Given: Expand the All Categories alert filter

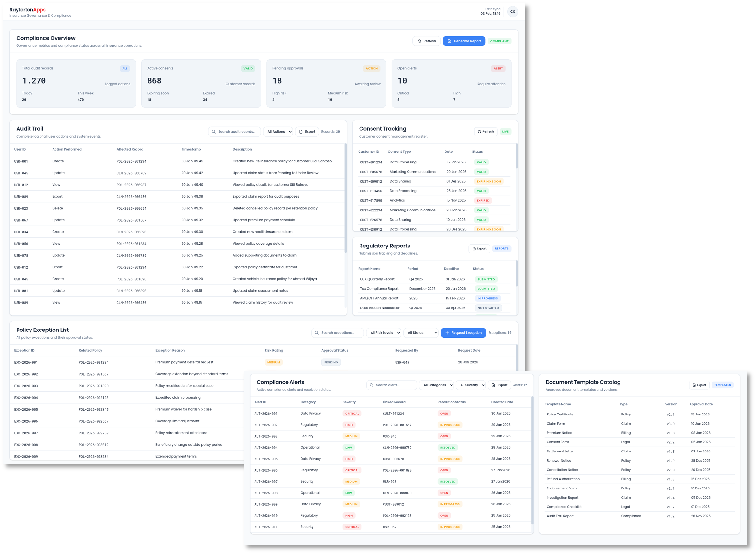Looking at the screenshot, I should click(x=437, y=385).
